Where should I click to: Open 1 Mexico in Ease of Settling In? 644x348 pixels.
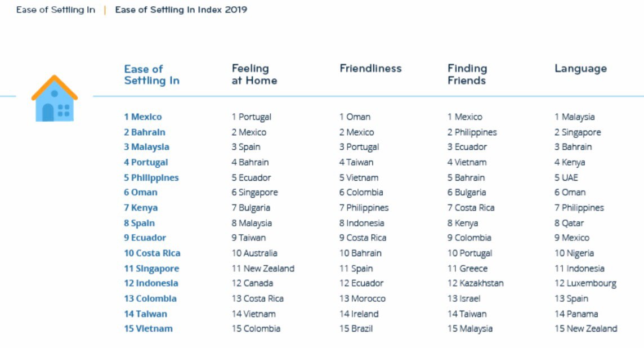click(143, 117)
